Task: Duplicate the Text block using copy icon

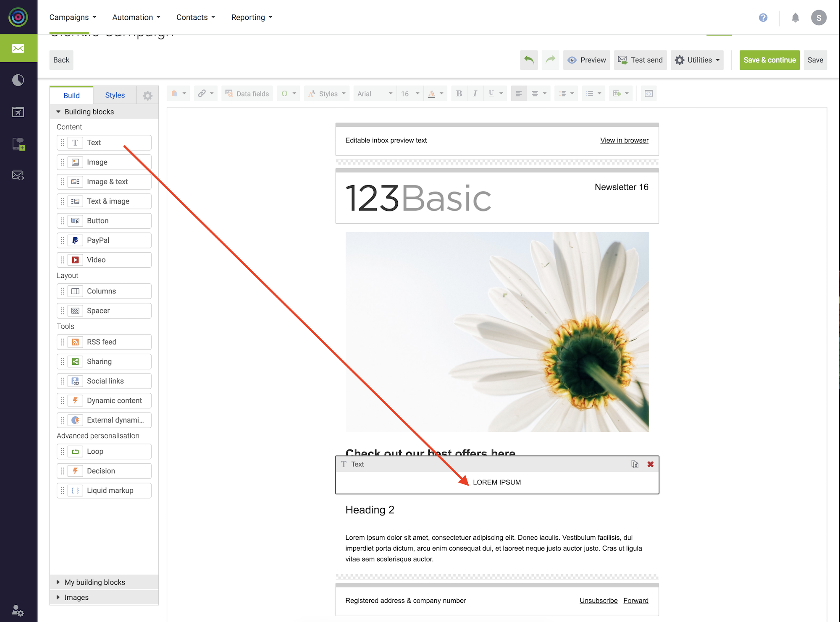Action: (x=635, y=464)
